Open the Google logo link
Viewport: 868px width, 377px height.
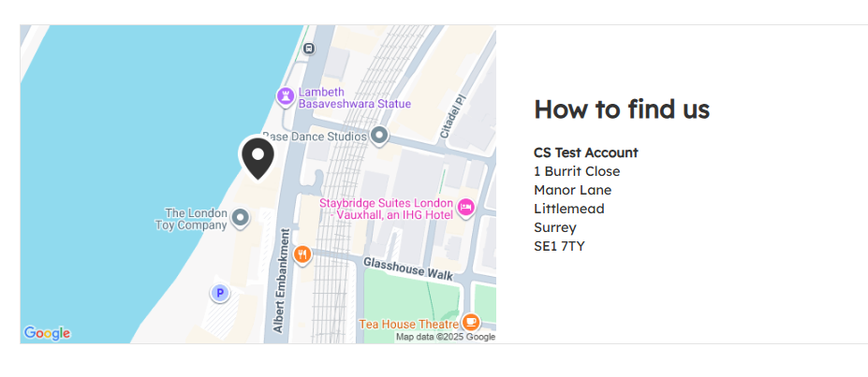point(47,333)
